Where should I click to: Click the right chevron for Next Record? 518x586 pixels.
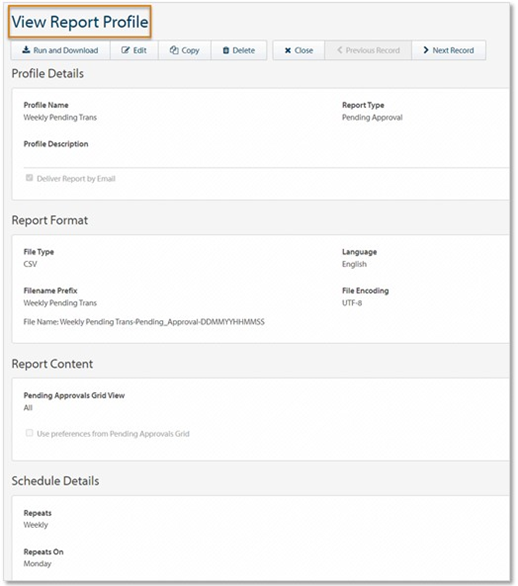click(x=426, y=50)
